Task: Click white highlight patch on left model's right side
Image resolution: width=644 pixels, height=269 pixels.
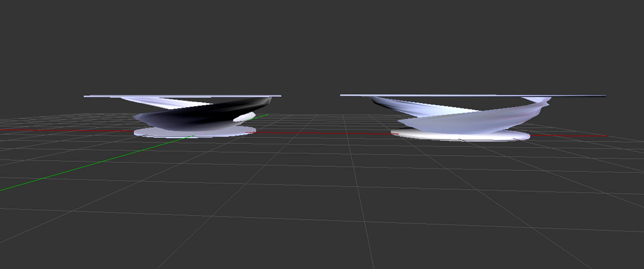Action: (244, 118)
